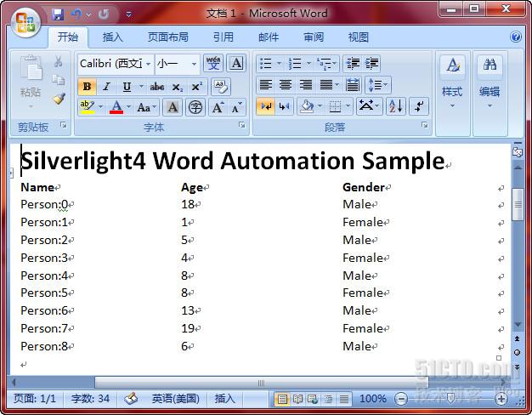Open the Word Help question mark
Image resolution: width=532 pixels, height=415 pixels.
515,37
